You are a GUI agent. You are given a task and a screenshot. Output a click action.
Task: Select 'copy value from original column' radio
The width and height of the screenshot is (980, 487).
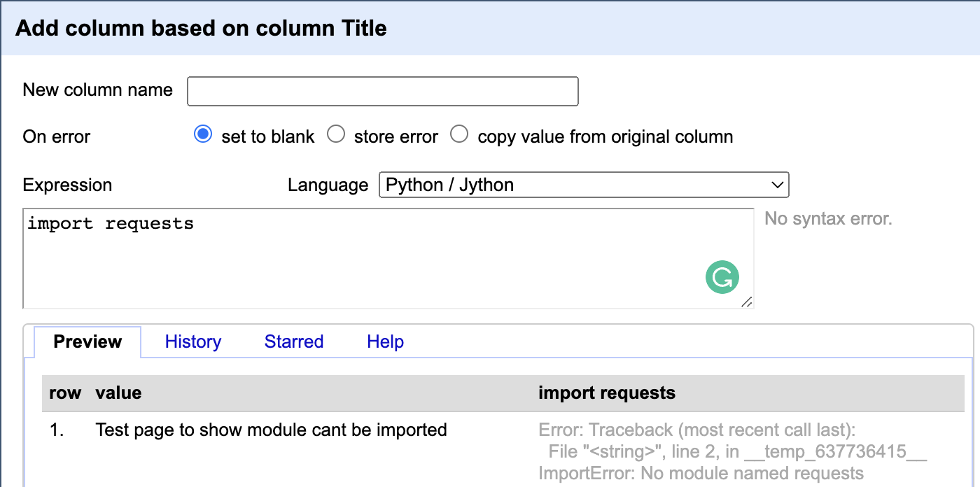point(459,135)
